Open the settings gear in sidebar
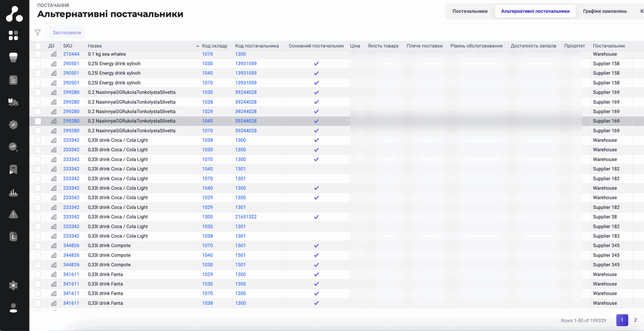 coord(13,285)
